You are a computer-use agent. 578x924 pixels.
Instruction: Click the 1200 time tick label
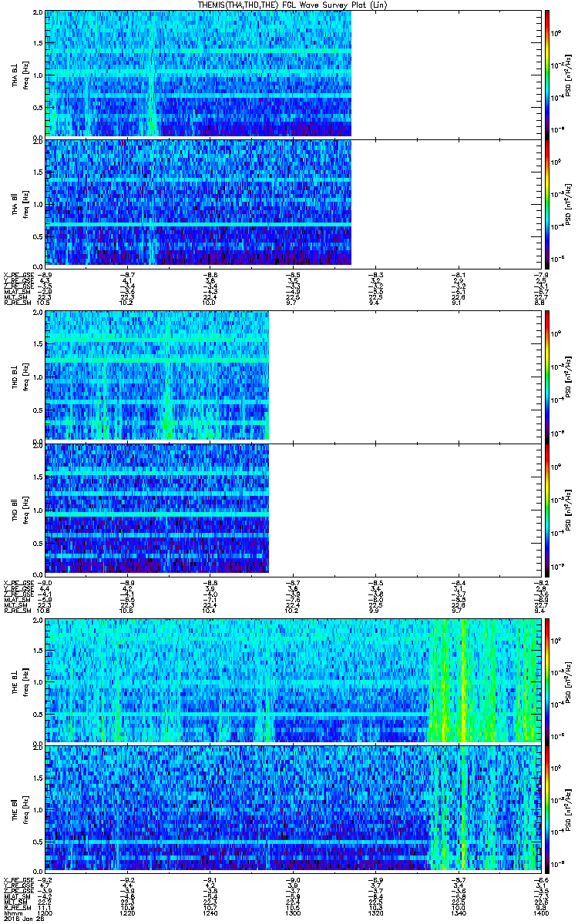[x=44, y=912]
